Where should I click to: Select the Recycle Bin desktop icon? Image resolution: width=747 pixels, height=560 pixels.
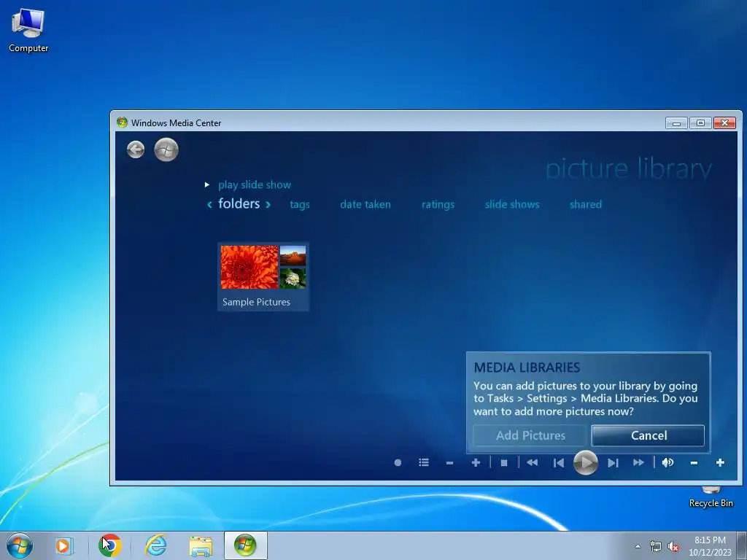[x=711, y=497]
